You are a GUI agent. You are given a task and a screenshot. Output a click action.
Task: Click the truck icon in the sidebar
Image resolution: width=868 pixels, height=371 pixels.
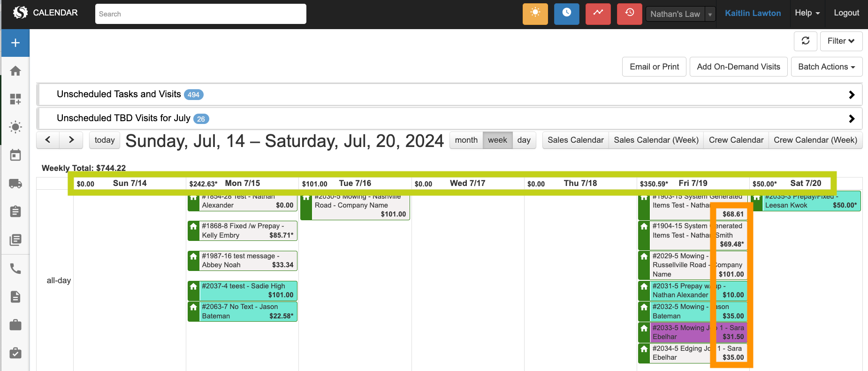pyautogui.click(x=15, y=184)
